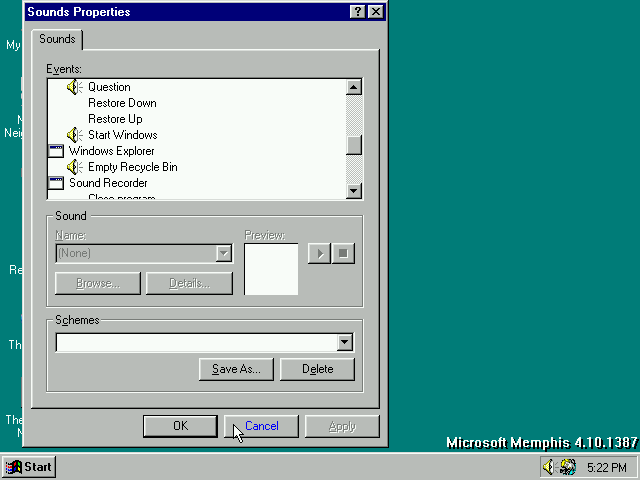
Task: Switch to the Sounds tab
Action: pyautogui.click(x=57, y=39)
